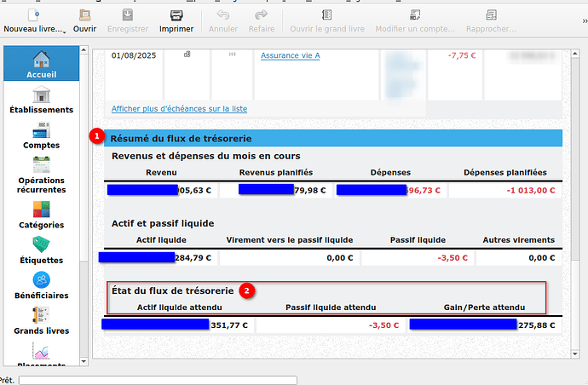Select Bénéficiaires in the sidebar
The height and width of the screenshot is (385, 588).
click(41, 286)
